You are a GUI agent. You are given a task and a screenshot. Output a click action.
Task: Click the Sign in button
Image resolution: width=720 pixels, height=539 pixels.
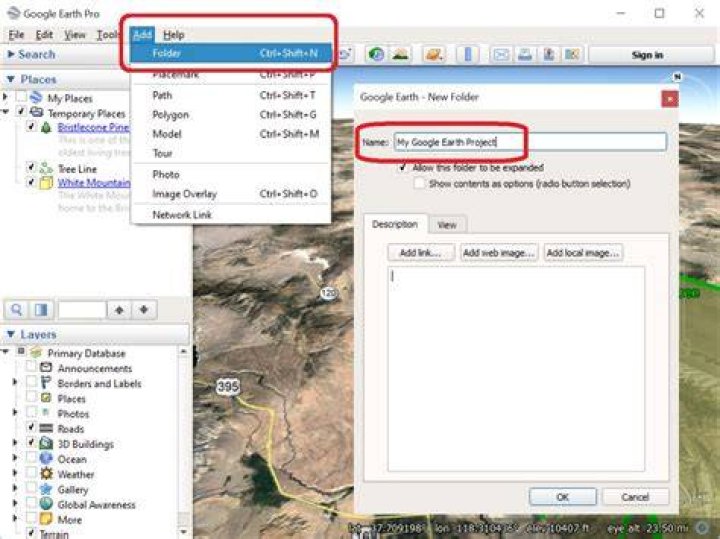click(647, 55)
